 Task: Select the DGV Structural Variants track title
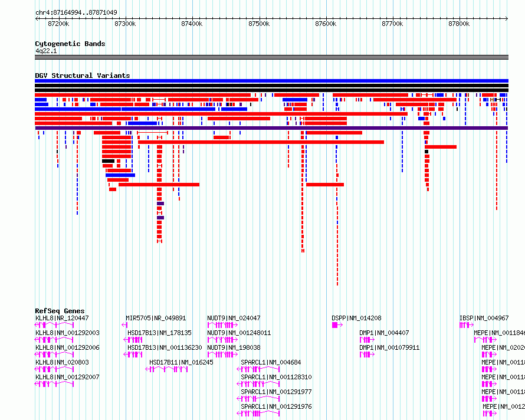83,76
